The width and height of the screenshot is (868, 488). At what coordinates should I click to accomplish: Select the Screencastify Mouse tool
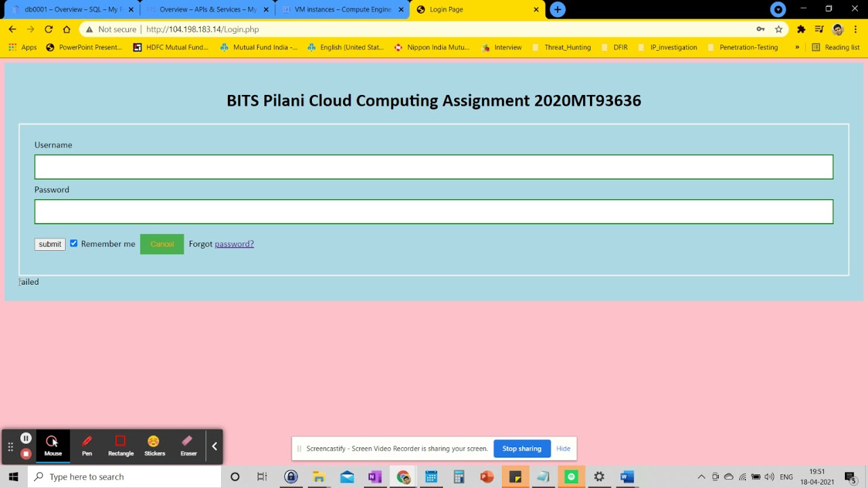53,446
